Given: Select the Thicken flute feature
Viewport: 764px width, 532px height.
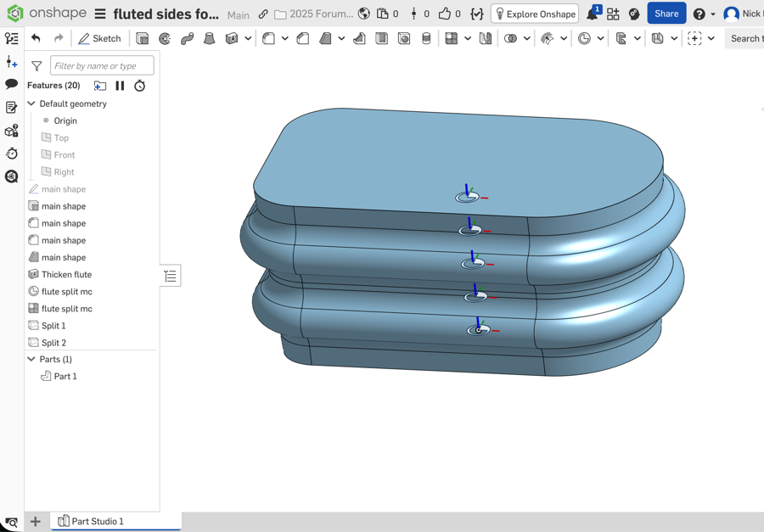Looking at the screenshot, I should click(67, 274).
